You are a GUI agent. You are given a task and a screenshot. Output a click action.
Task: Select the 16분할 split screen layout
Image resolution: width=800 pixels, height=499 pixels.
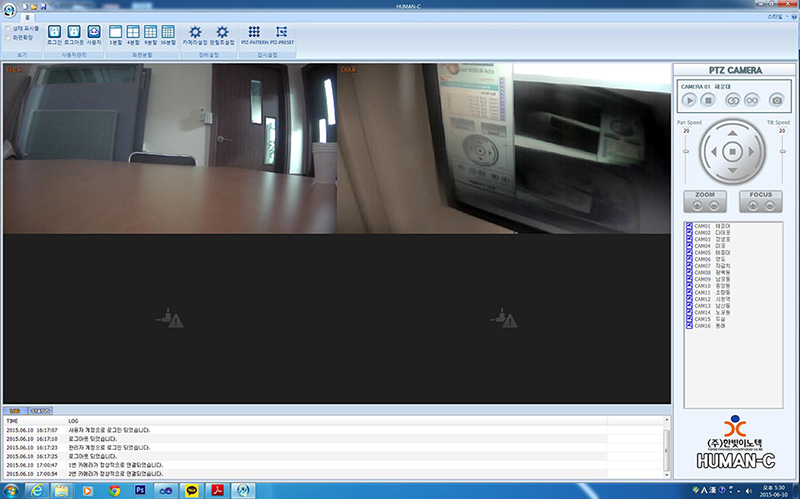[x=167, y=33]
